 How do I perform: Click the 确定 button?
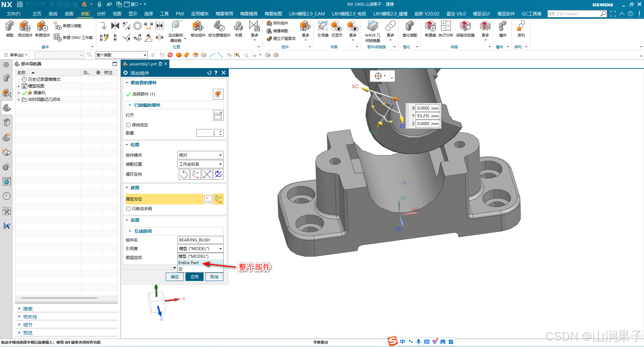175,277
